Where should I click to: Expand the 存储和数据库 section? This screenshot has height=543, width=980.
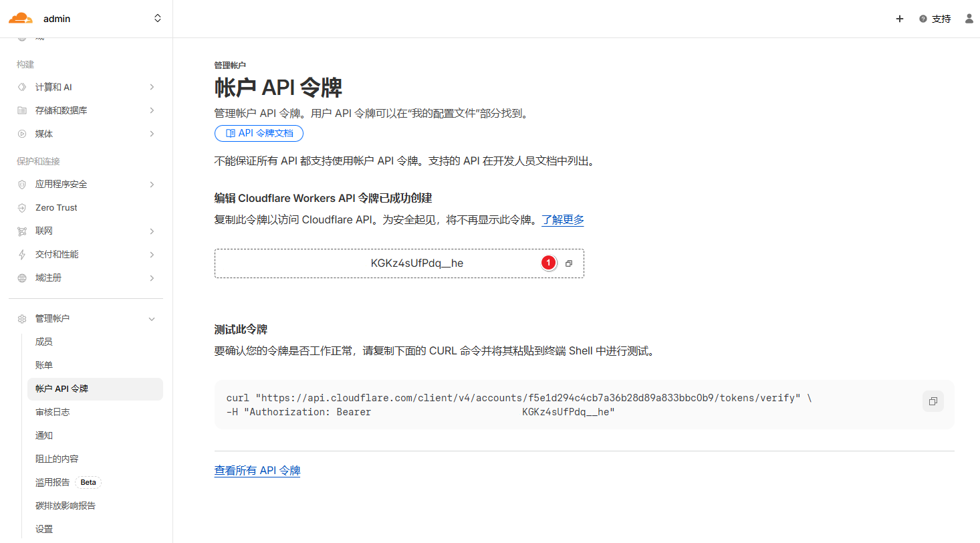click(152, 110)
